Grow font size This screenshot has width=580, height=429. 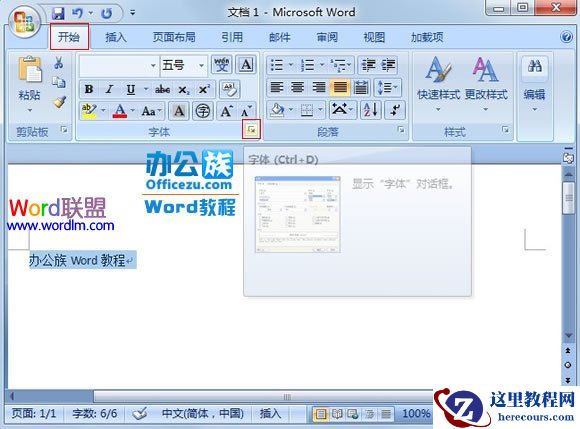(226, 111)
